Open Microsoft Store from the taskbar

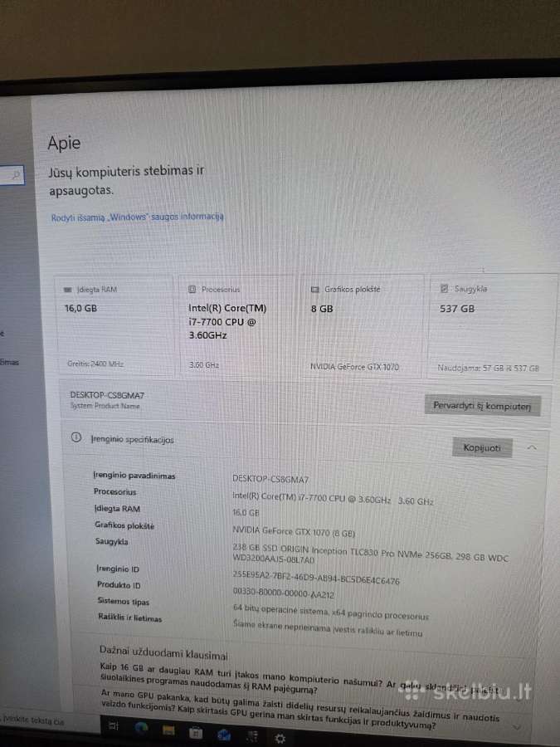pos(196,733)
